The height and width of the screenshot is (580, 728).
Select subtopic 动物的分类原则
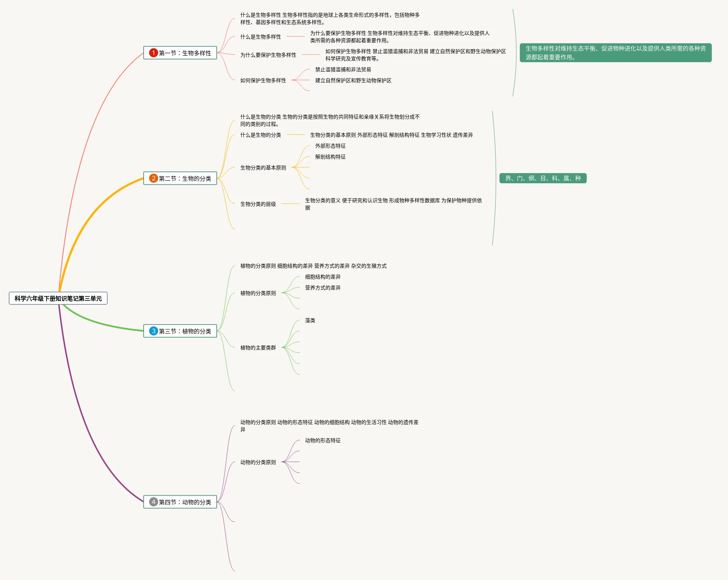(x=258, y=462)
